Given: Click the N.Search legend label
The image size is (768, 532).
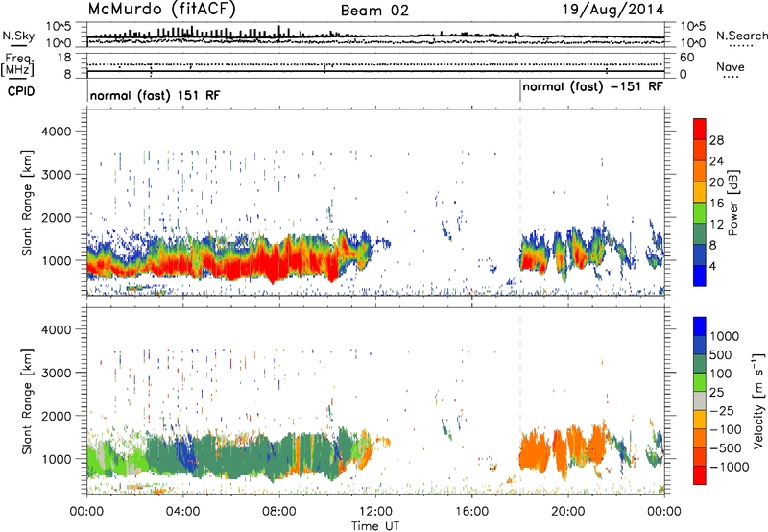Looking at the screenshot, I should click(x=742, y=36).
